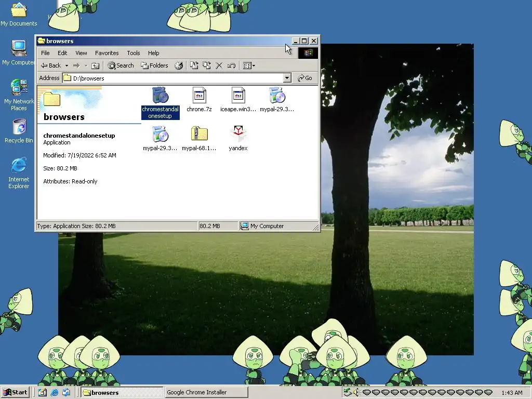This screenshot has height=399, width=532.
Task: Open the File menu
Action: (45, 53)
